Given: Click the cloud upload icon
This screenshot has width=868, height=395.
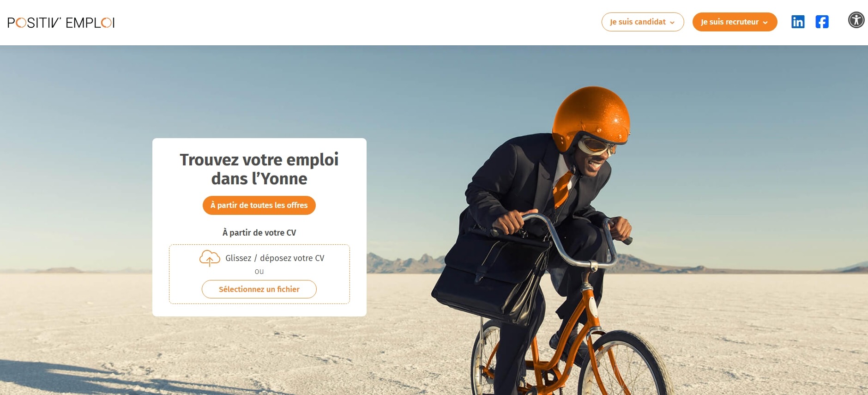Looking at the screenshot, I should click(x=210, y=258).
